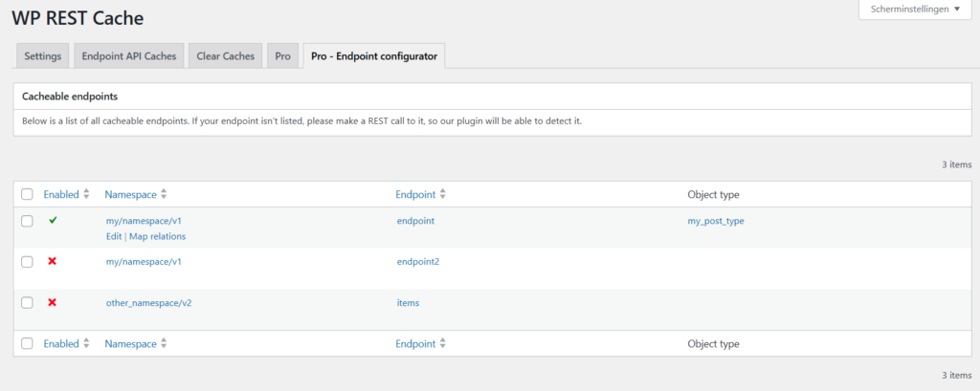Click the Cacheable endpoints heading

(71, 97)
